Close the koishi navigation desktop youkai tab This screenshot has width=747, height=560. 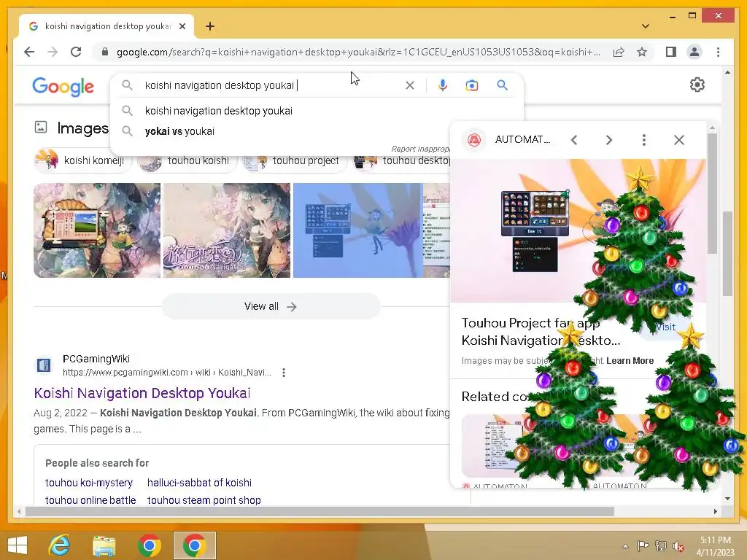click(x=182, y=26)
